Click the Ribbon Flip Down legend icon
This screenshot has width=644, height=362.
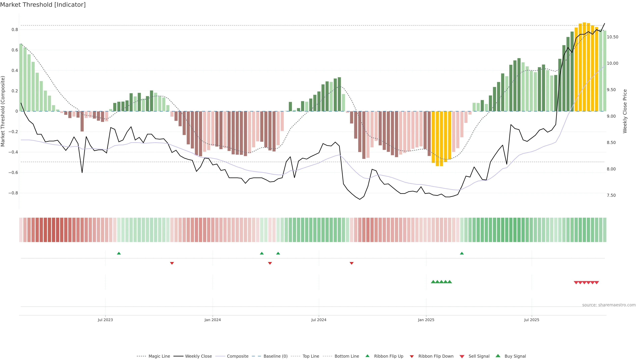click(x=412, y=356)
